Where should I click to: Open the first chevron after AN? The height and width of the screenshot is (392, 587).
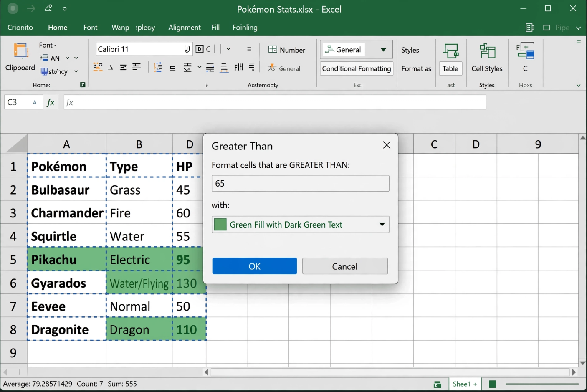(67, 58)
